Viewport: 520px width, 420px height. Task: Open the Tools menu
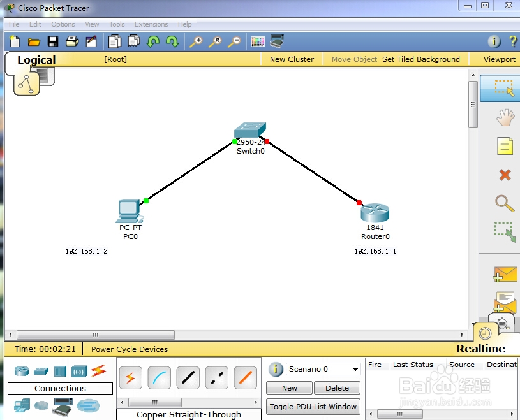coord(117,24)
